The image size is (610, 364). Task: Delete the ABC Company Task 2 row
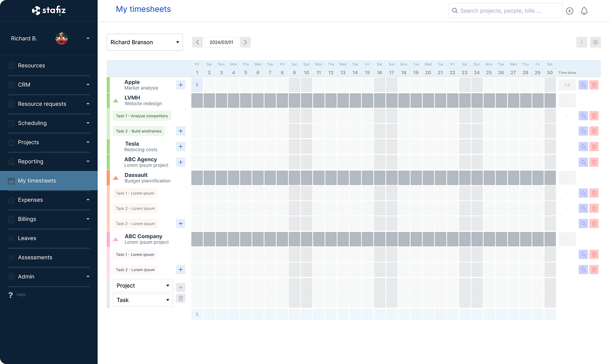click(x=594, y=270)
